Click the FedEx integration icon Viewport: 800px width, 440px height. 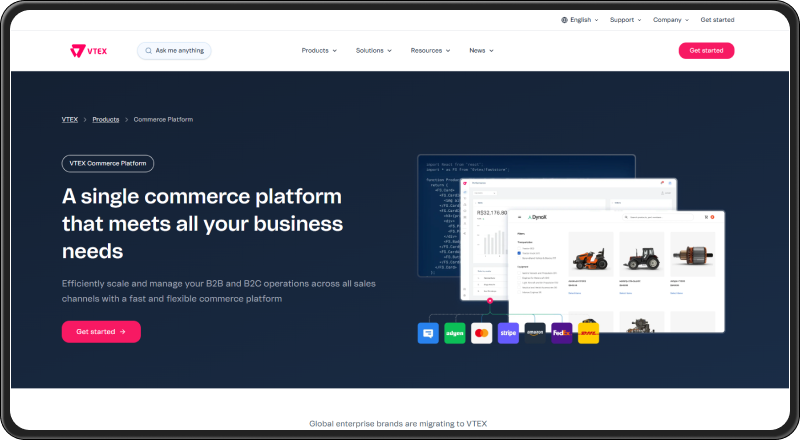pyautogui.click(x=562, y=333)
